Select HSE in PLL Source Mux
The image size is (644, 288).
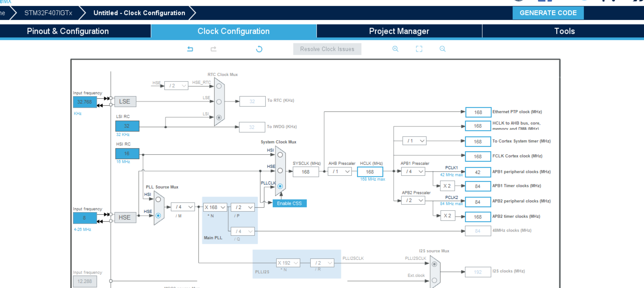158,216
